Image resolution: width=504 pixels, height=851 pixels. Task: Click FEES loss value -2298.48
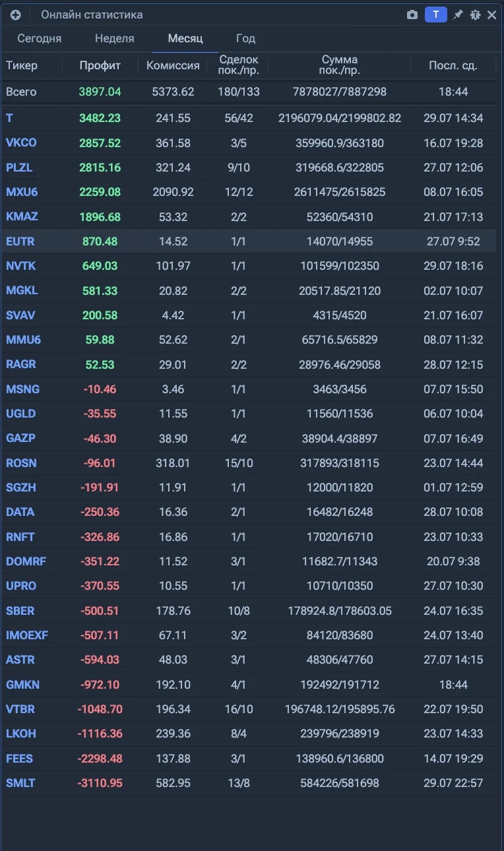[x=100, y=759]
